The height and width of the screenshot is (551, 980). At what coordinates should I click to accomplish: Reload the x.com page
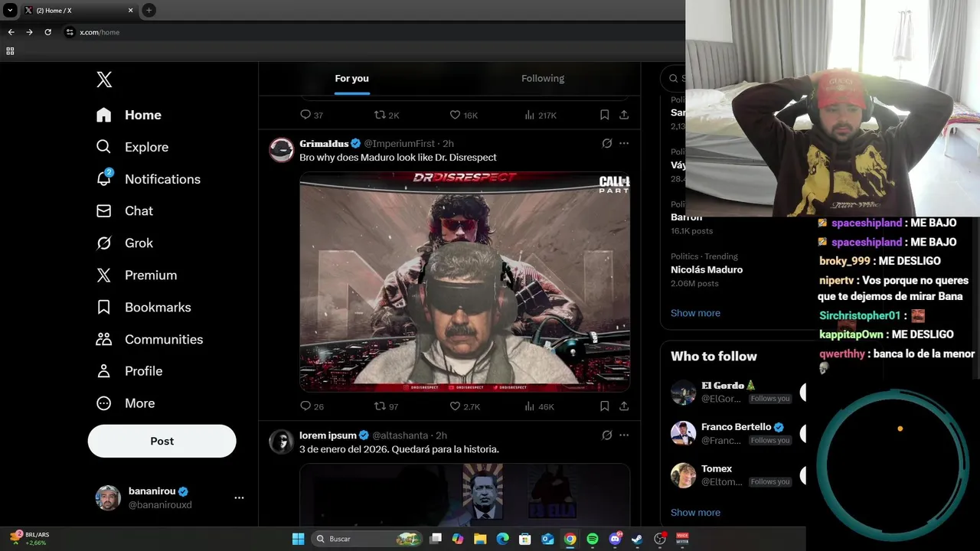47,32
